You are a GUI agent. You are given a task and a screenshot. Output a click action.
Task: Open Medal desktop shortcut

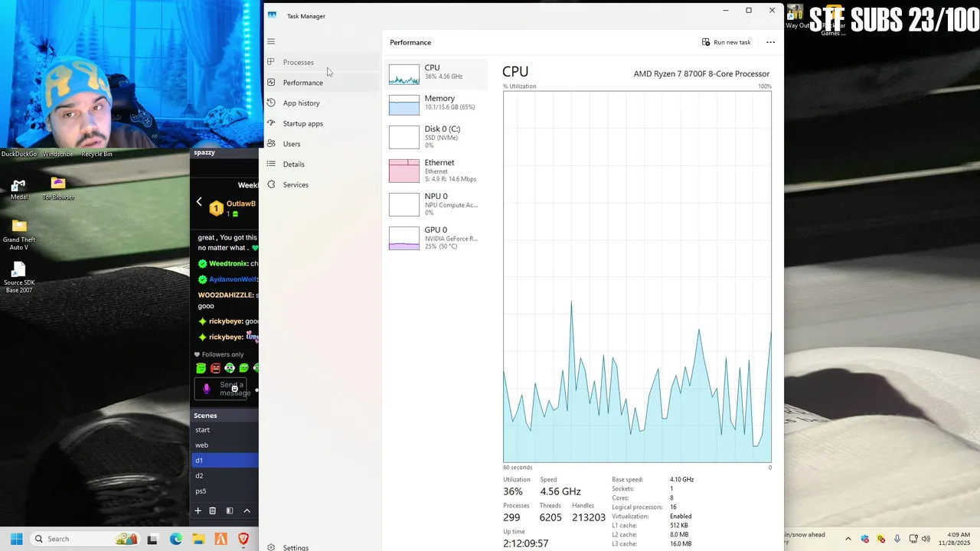coord(19,190)
